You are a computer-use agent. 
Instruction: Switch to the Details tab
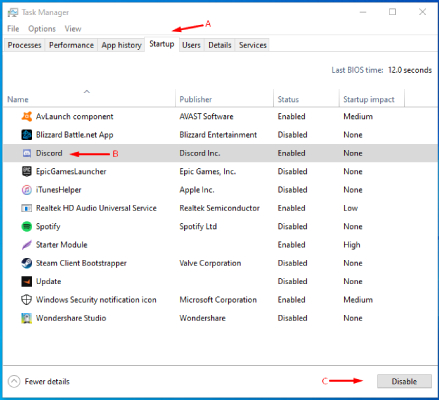[x=220, y=45]
